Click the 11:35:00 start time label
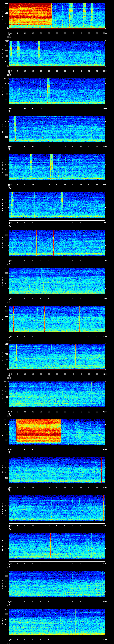 click(x=9, y=184)
